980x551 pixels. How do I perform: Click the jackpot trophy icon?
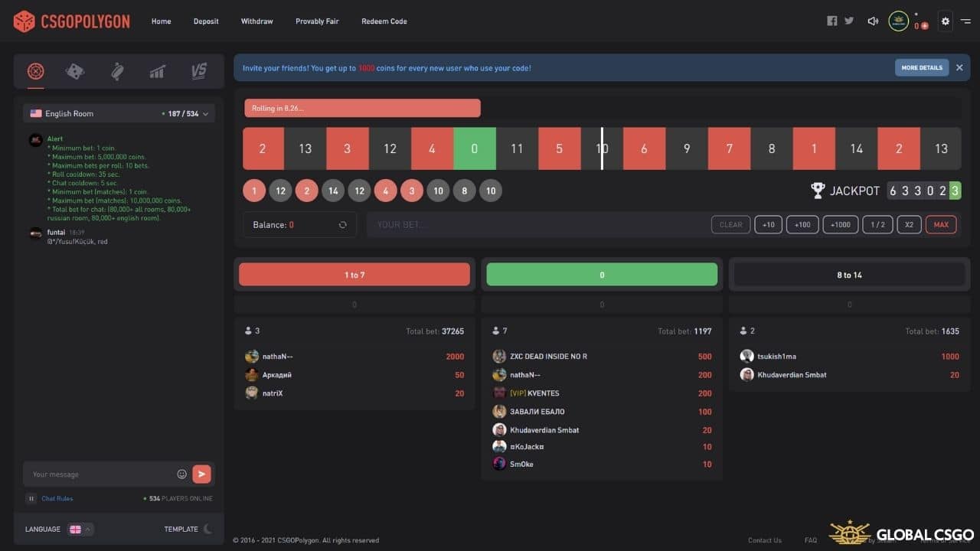tap(818, 191)
